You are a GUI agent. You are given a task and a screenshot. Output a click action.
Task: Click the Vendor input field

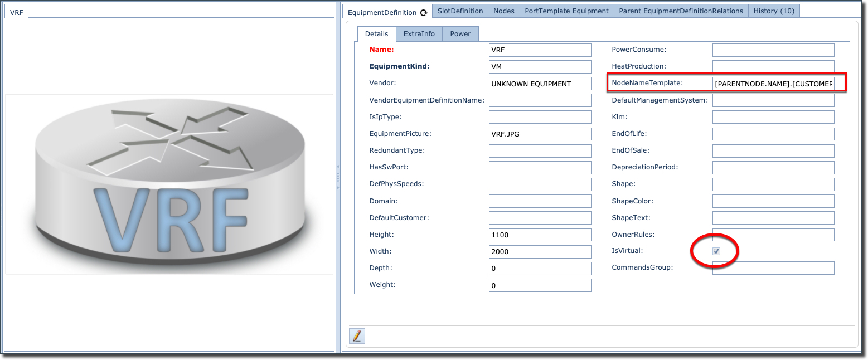tap(540, 84)
